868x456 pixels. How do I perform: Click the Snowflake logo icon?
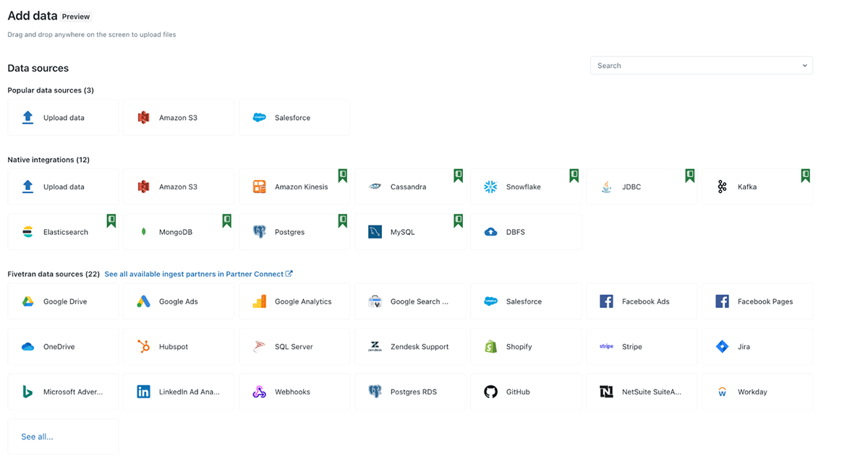(490, 187)
